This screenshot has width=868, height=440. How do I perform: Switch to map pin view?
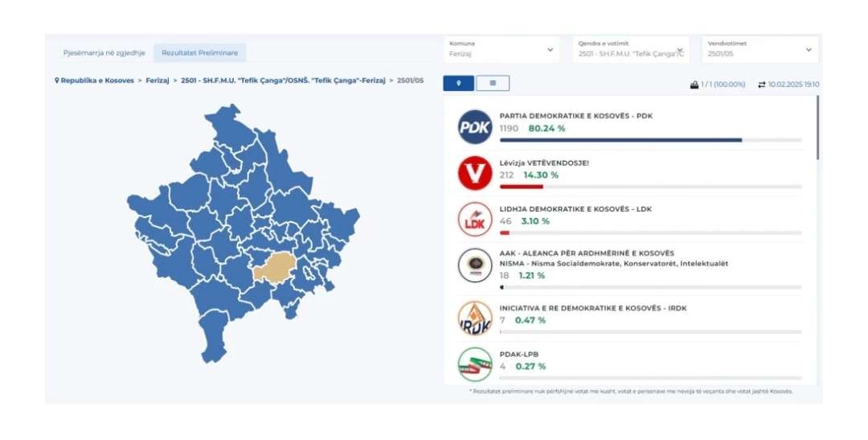pyautogui.click(x=459, y=83)
